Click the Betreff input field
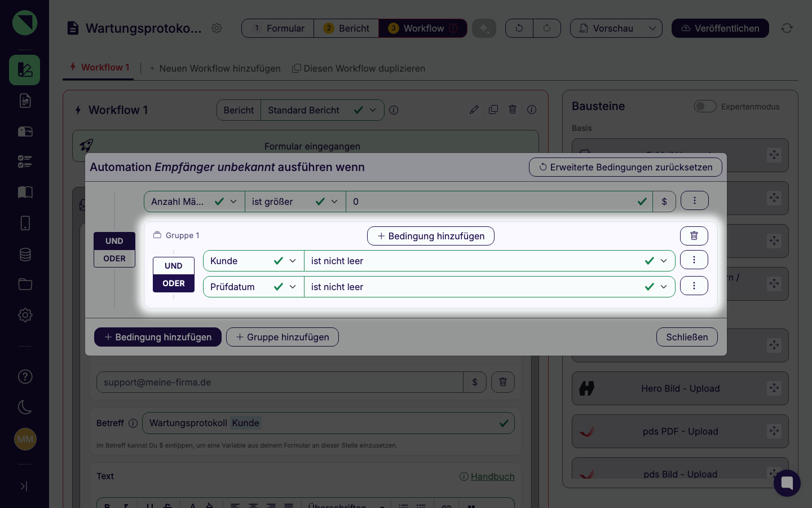The height and width of the screenshot is (508, 812). click(328, 423)
